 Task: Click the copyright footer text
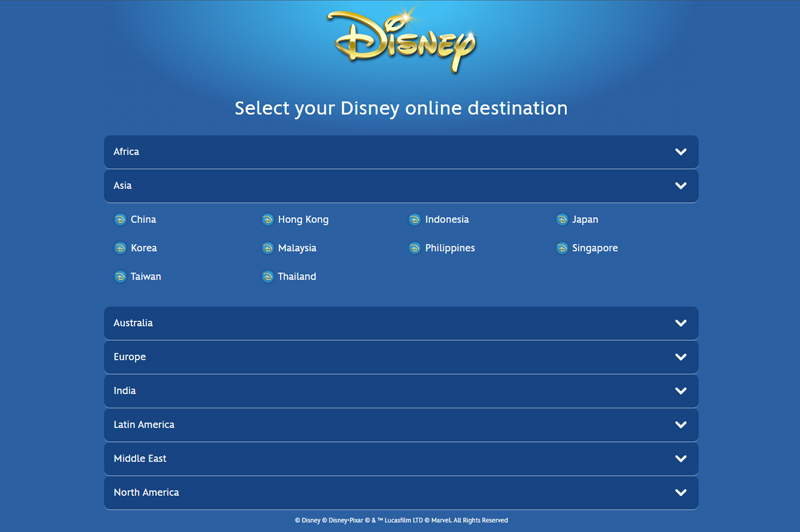pyautogui.click(x=400, y=520)
